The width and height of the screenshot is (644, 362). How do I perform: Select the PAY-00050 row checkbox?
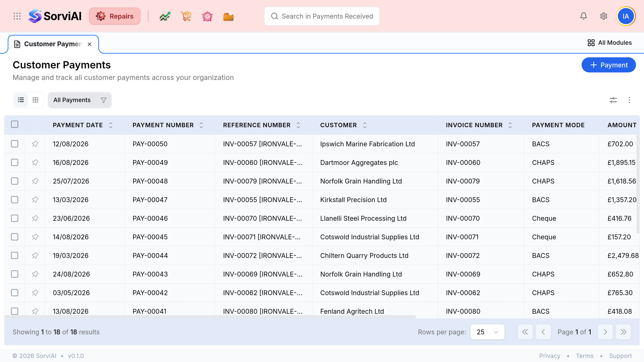coord(14,144)
